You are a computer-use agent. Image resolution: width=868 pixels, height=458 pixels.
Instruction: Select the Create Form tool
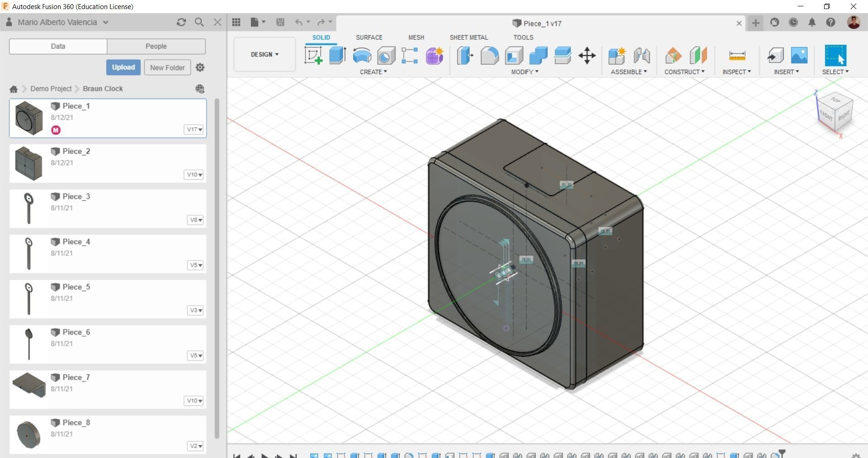[x=434, y=56]
